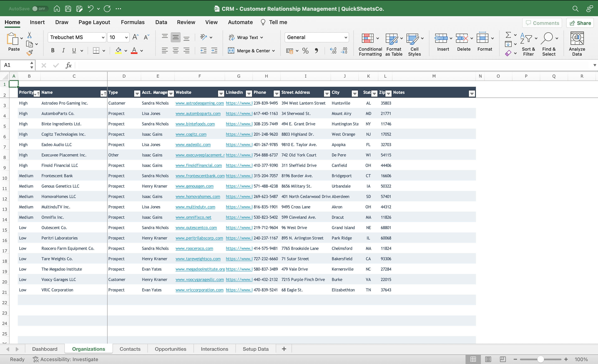Apply percent number format
Image resolution: width=598 pixels, height=364 pixels.
(x=305, y=50)
